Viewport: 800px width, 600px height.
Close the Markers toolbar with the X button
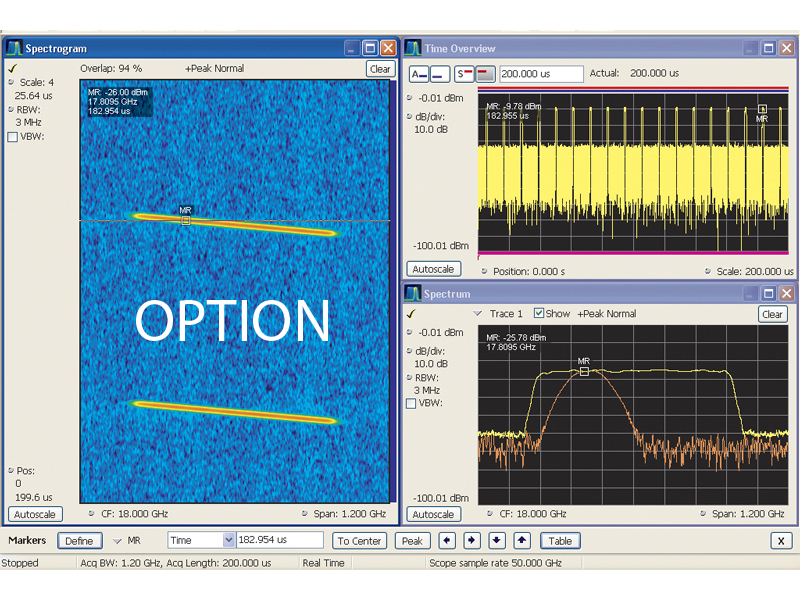coord(780,541)
